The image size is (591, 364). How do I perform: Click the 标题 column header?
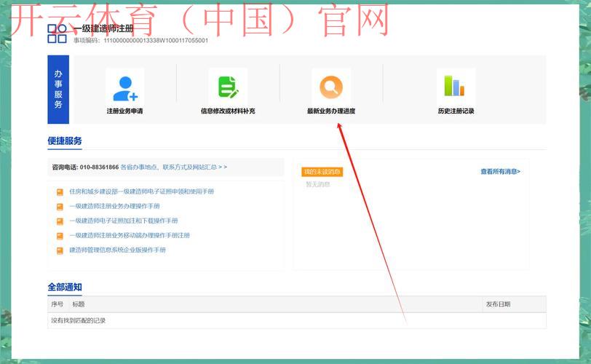pos(79,304)
